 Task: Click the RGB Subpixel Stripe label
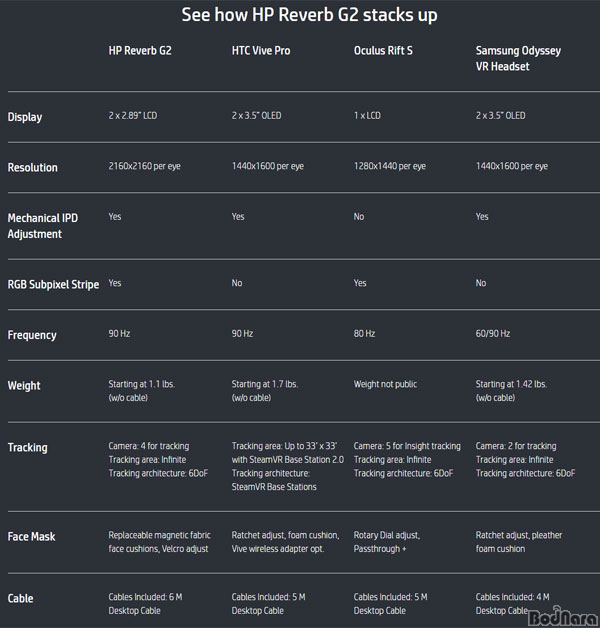(x=53, y=284)
